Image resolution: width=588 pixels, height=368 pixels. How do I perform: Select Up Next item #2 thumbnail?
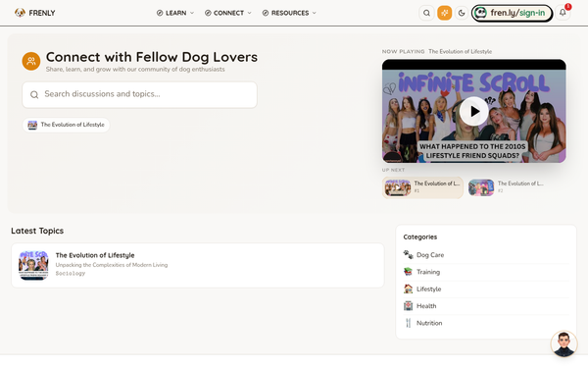pos(481,187)
